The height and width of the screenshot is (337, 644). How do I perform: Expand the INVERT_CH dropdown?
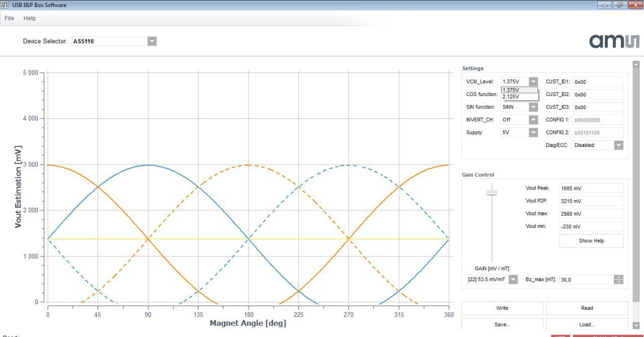pos(533,120)
